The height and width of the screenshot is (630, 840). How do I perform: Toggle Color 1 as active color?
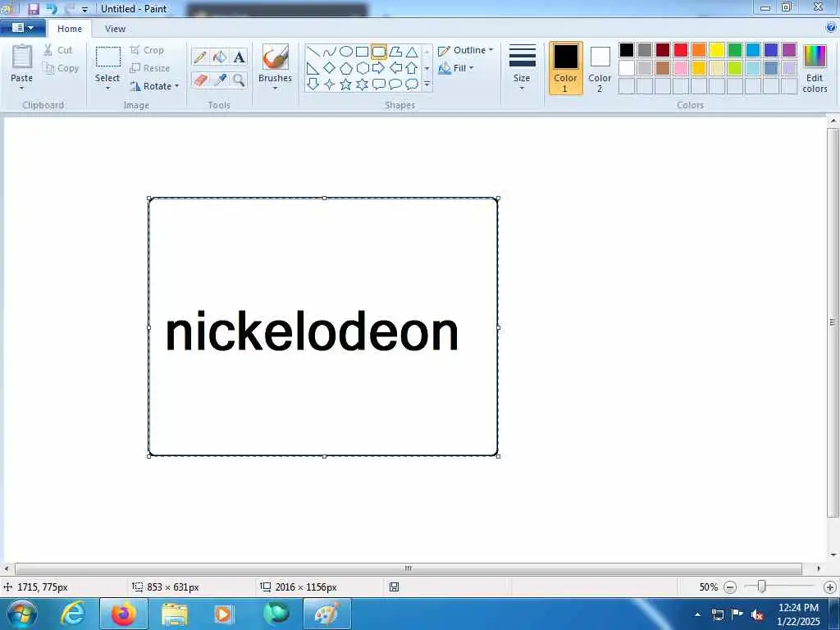tap(565, 68)
